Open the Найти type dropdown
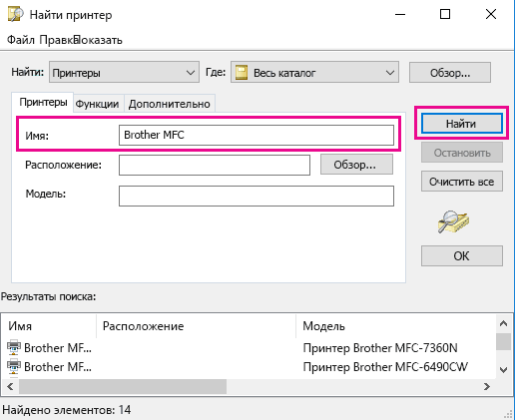Screen dimensions: 515x420 [x=125, y=72]
